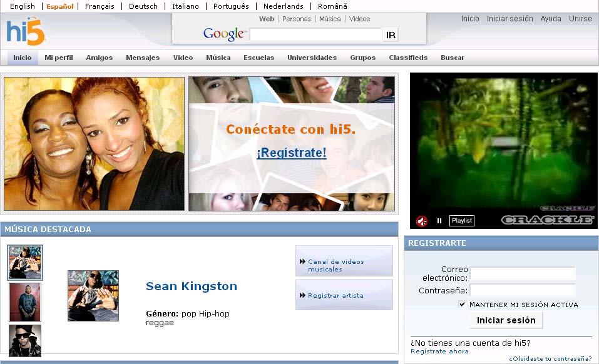
Task: Switch the language to Română
Action: click(x=333, y=6)
